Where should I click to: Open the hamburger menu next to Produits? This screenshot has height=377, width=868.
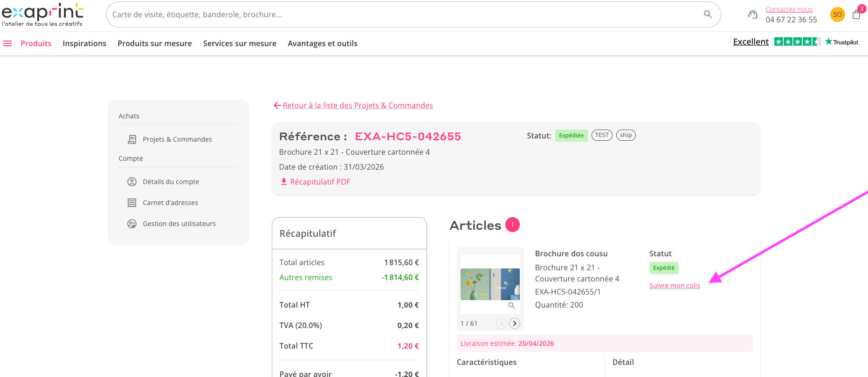point(7,43)
